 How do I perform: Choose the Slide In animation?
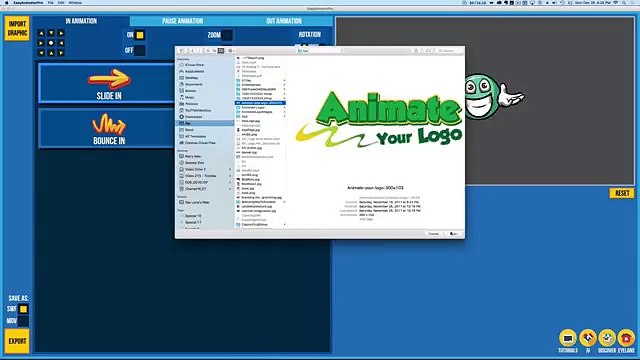tap(107, 83)
